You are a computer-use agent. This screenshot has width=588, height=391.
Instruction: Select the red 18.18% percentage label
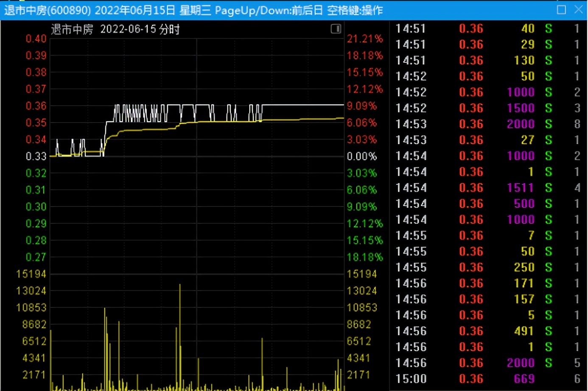(x=365, y=56)
